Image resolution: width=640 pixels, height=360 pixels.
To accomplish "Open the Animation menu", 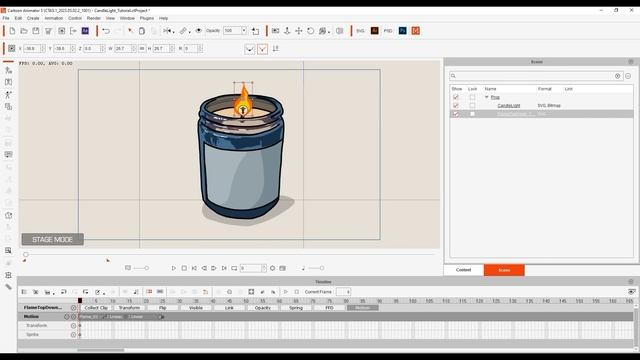I will (53, 18).
